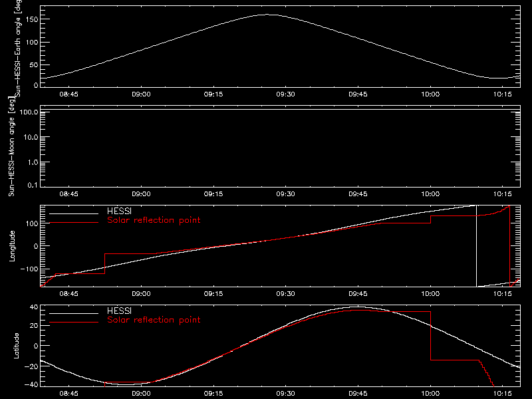The height and width of the screenshot is (399, 532).
Task: Click red legend line sample in Longitude plot
Action: click(74, 223)
